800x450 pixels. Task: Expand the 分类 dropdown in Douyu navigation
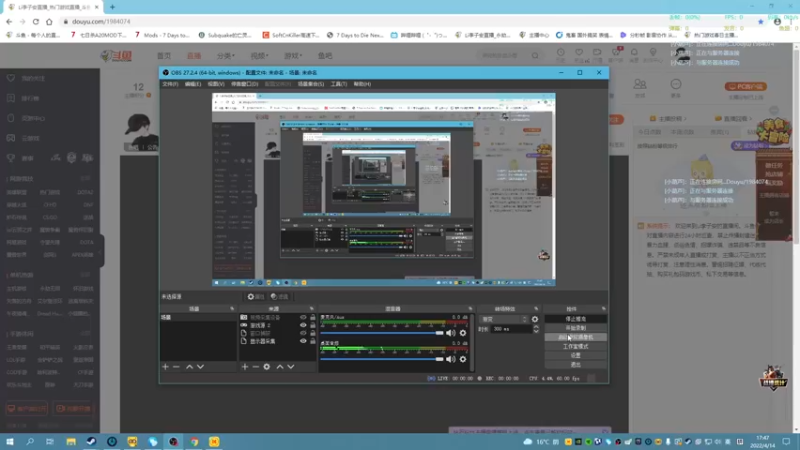click(226, 56)
